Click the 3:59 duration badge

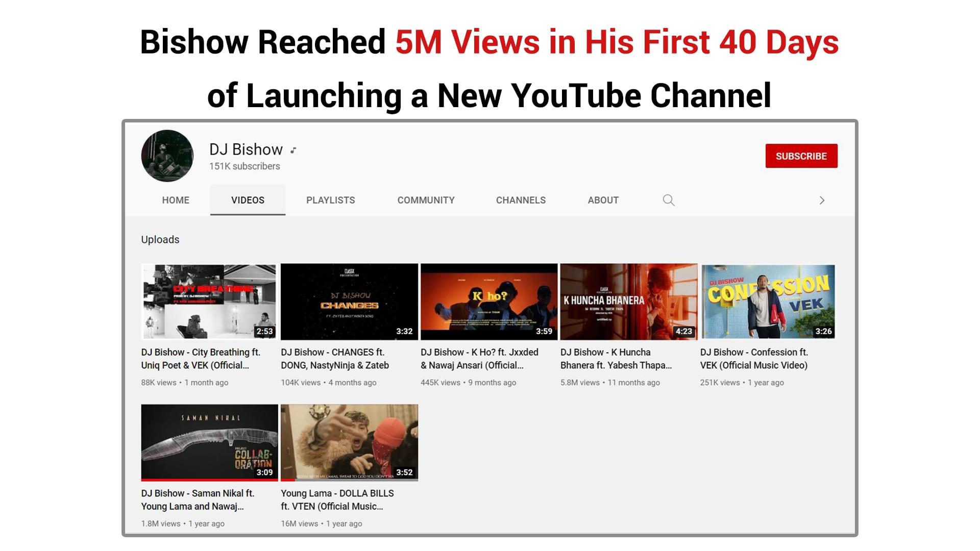pos(544,332)
